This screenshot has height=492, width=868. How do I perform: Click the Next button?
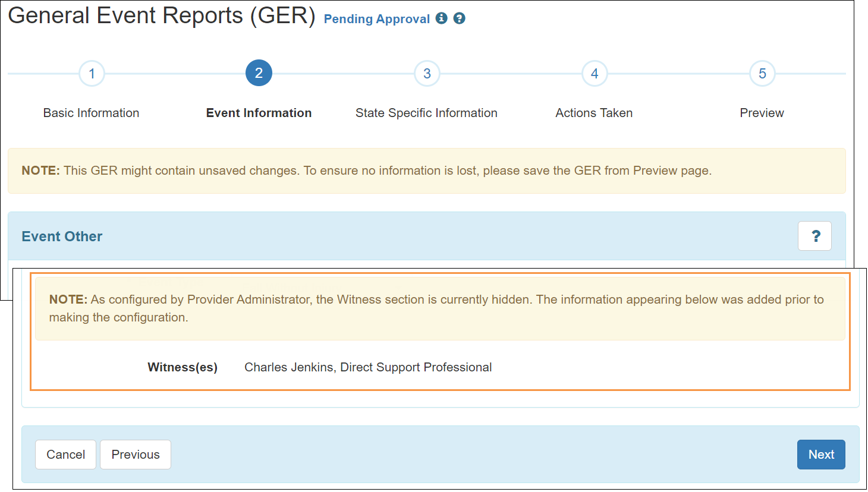click(821, 455)
